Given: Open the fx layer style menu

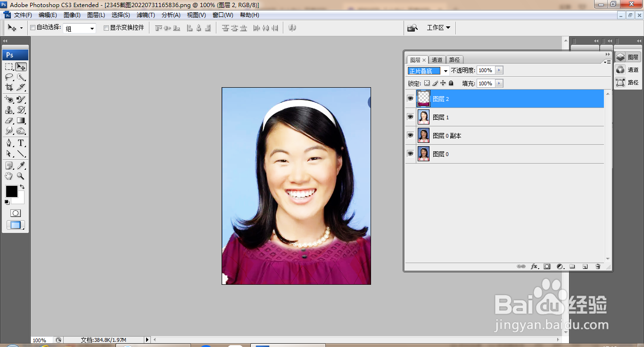Looking at the screenshot, I should coord(534,266).
